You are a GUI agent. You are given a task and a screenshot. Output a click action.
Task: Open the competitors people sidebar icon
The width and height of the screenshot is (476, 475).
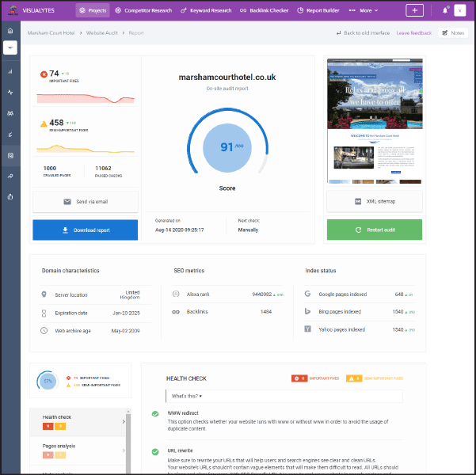pos(10,113)
